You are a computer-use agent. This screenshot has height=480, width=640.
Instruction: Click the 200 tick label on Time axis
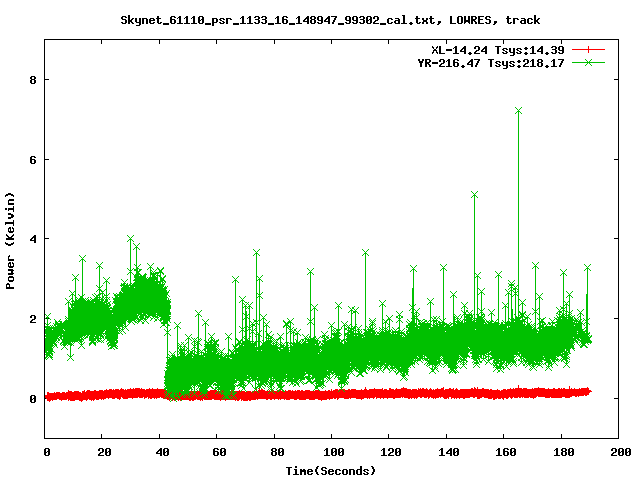(x=619, y=453)
